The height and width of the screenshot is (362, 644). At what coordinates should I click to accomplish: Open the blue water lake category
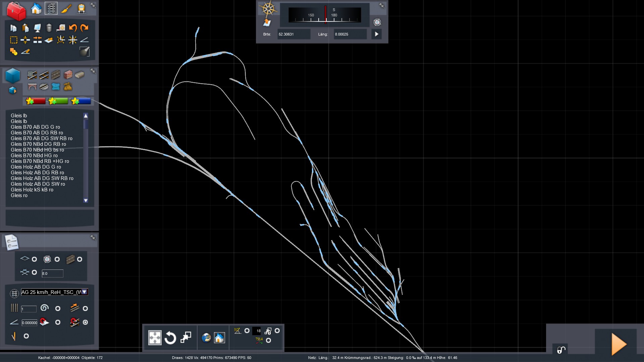coord(56,87)
